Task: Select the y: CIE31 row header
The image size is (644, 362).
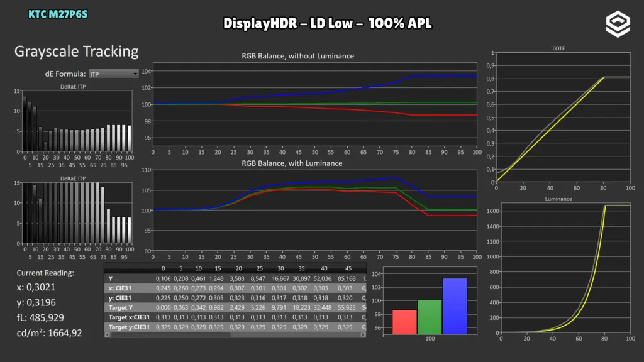Action: [x=120, y=298]
